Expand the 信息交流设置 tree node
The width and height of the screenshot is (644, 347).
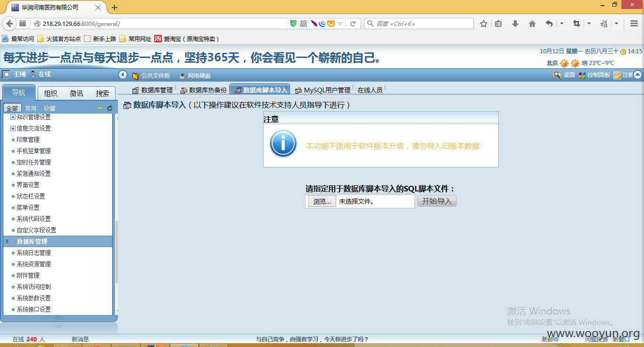13,128
